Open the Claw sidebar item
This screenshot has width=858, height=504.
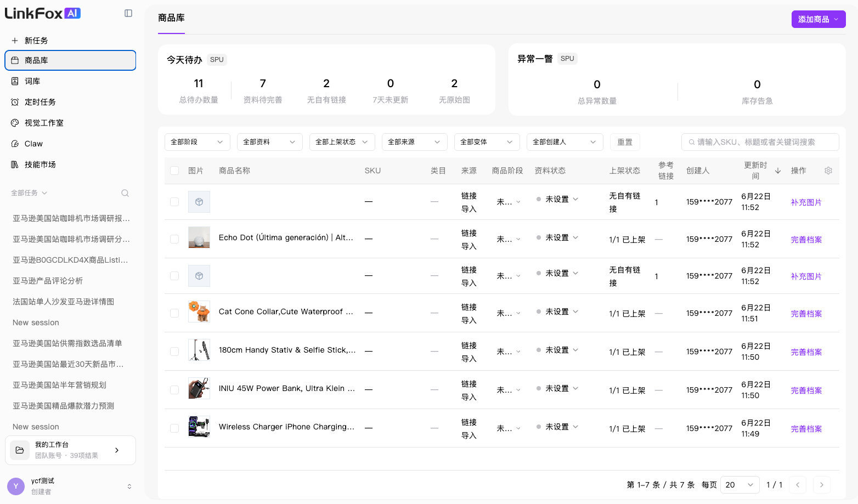[70, 144]
